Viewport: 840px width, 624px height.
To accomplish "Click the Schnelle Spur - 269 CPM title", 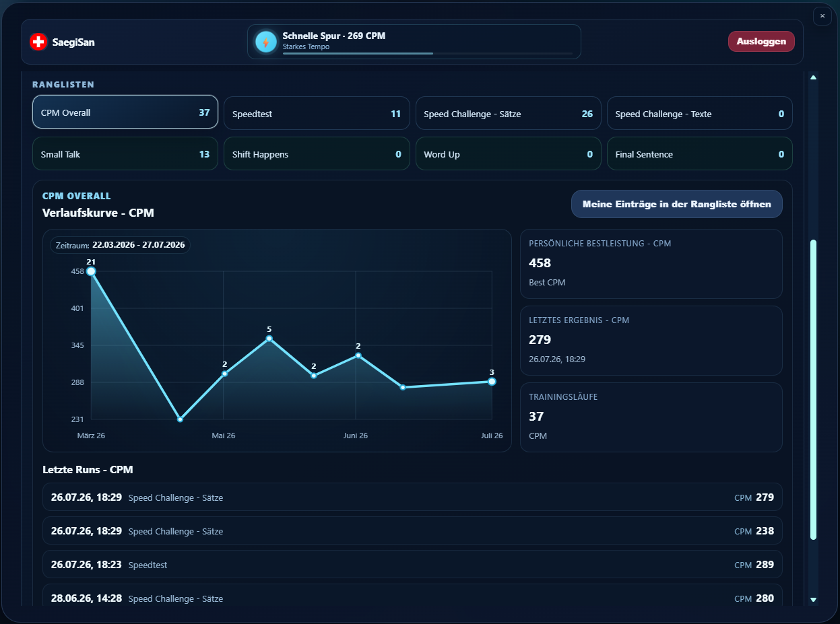I will tap(334, 36).
